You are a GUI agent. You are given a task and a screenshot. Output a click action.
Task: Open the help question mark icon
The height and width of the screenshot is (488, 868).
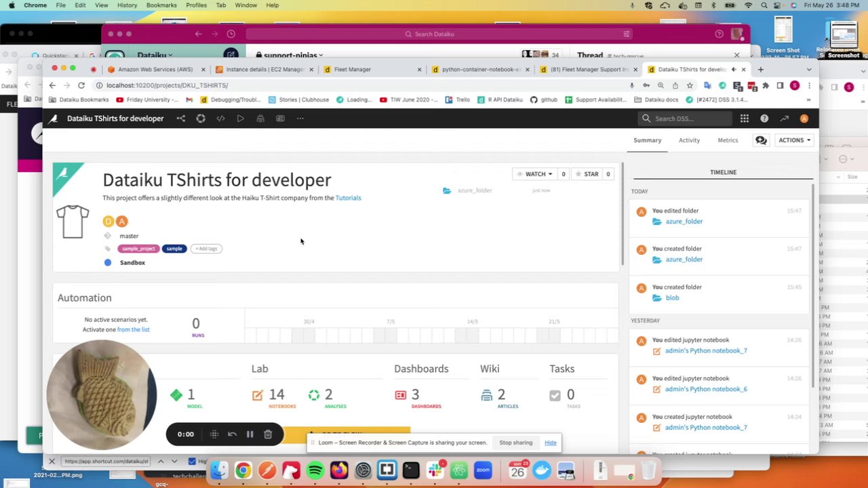coord(764,119)
